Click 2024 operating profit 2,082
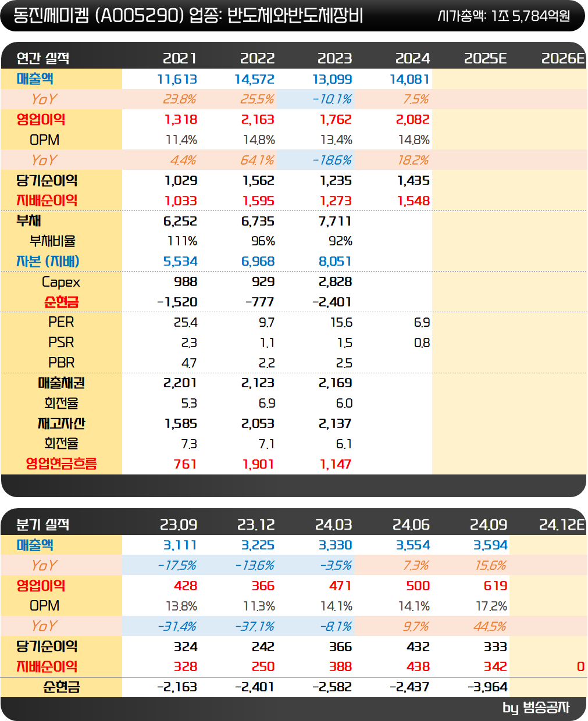 (413, 120)
